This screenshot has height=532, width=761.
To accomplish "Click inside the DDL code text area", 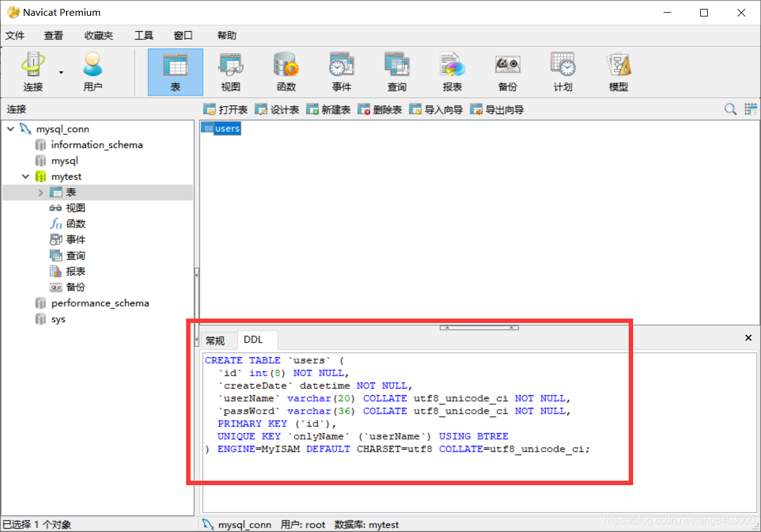I will [479, 433].
